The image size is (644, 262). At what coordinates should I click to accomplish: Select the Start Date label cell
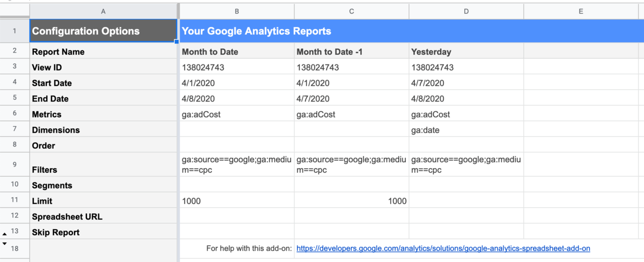(103, 83)
